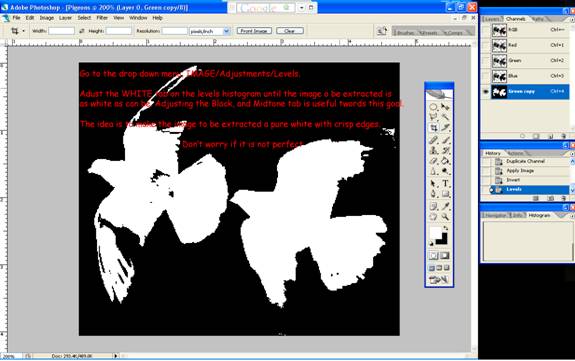This screenshot has width=575, height=361.
Task: Select the Paint Bucket tool
Action: tap(445, 161)
